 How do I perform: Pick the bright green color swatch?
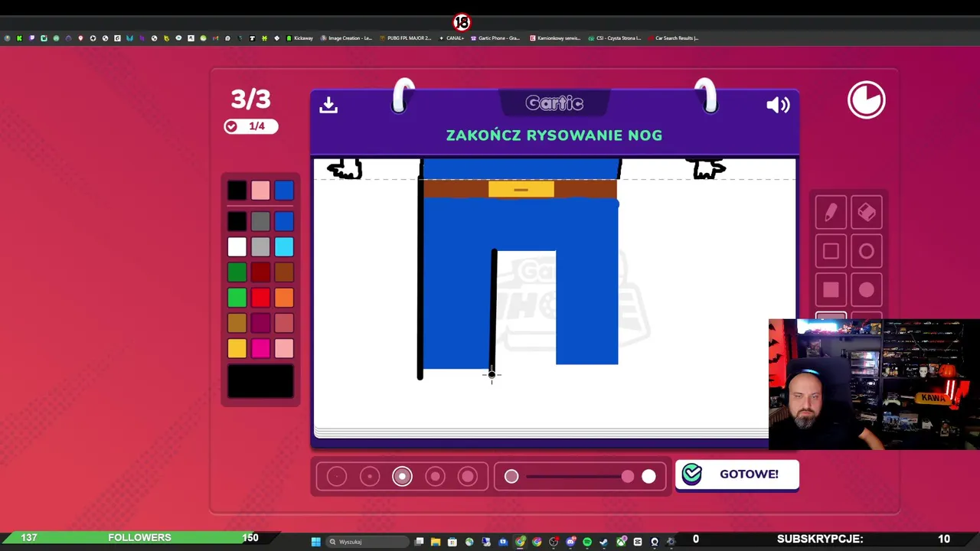237,298
